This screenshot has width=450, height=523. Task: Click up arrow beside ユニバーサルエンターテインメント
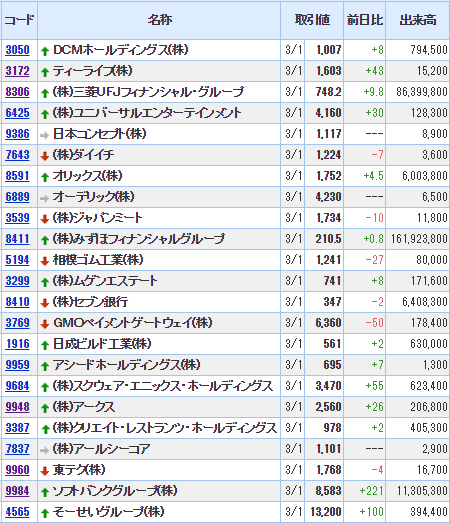pos(45,114)
